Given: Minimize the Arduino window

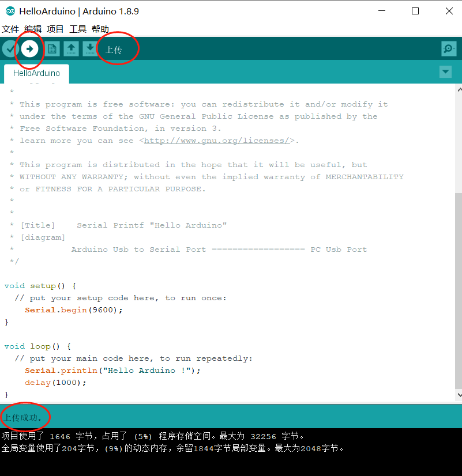Looking at the screenshot, I should click(382, 11).
